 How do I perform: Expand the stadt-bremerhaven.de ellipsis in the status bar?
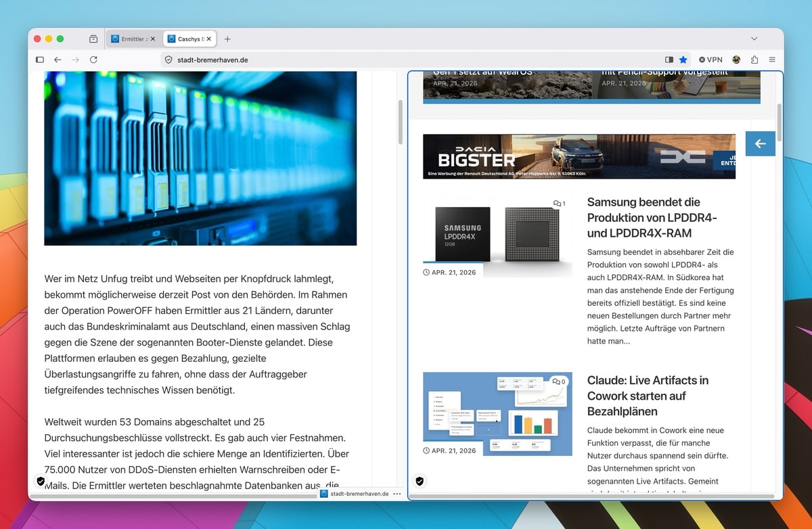coord(396,494)
